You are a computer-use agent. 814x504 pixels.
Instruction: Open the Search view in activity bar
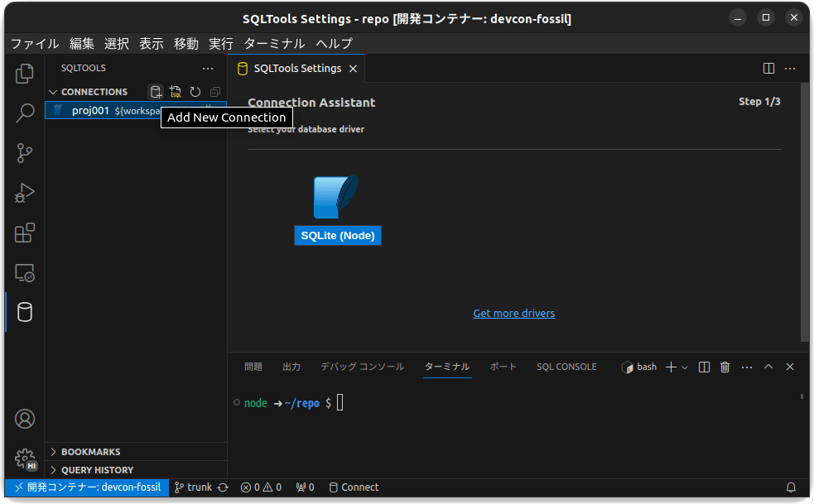[x=24, y=113]
